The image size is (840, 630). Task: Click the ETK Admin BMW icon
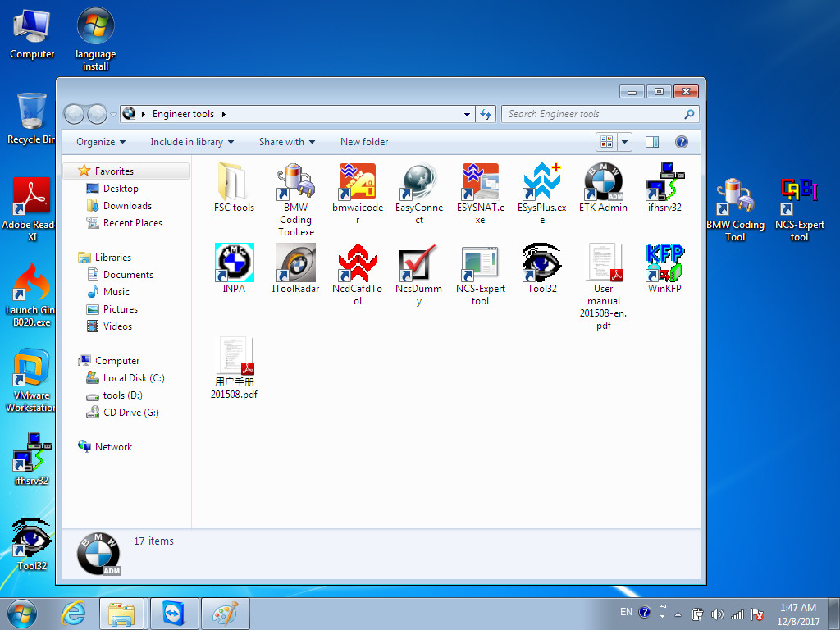603,181
